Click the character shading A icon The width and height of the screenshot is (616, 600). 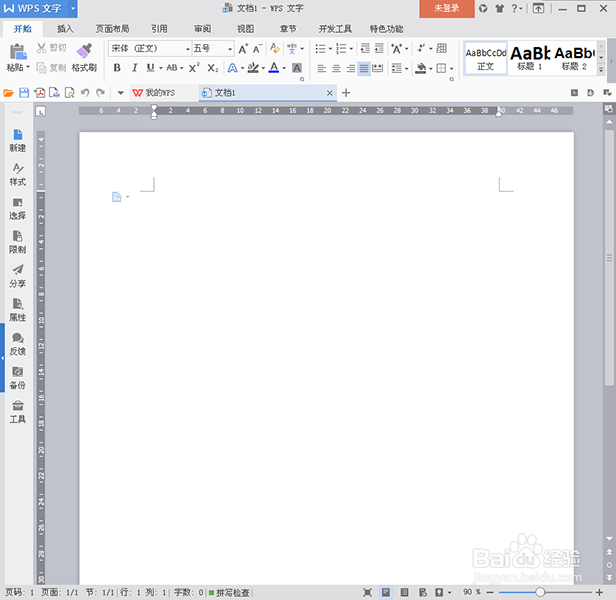297,68
